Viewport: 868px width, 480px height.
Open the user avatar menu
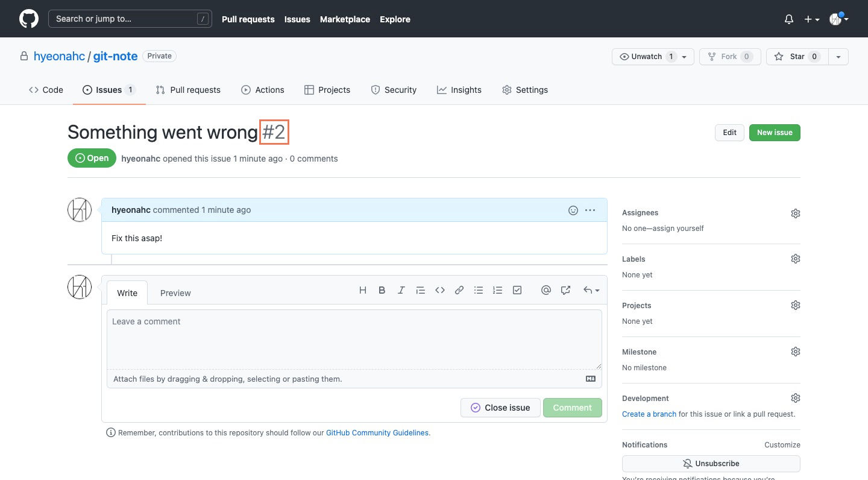838,19
